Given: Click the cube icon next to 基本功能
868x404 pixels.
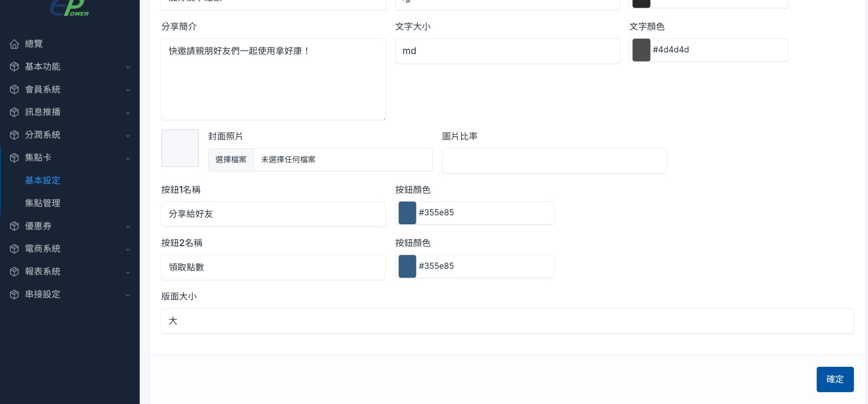Looking at the screenshot, I should tap(14, 67).
